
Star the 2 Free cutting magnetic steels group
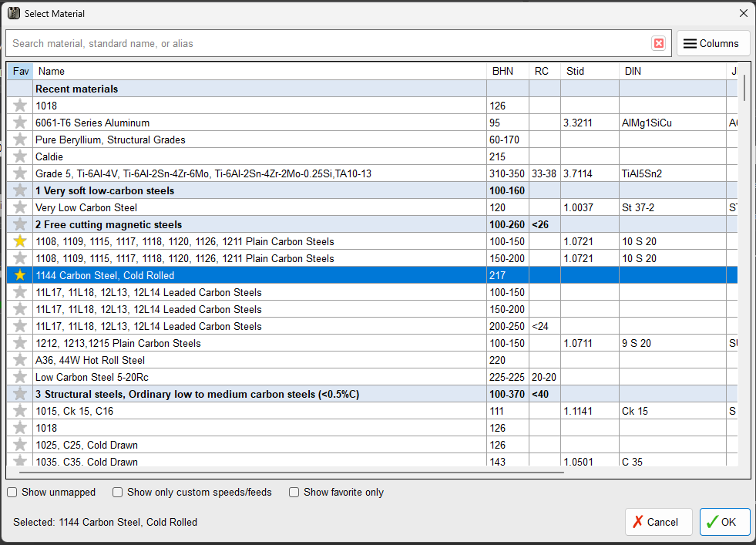[x=20, y=224]
